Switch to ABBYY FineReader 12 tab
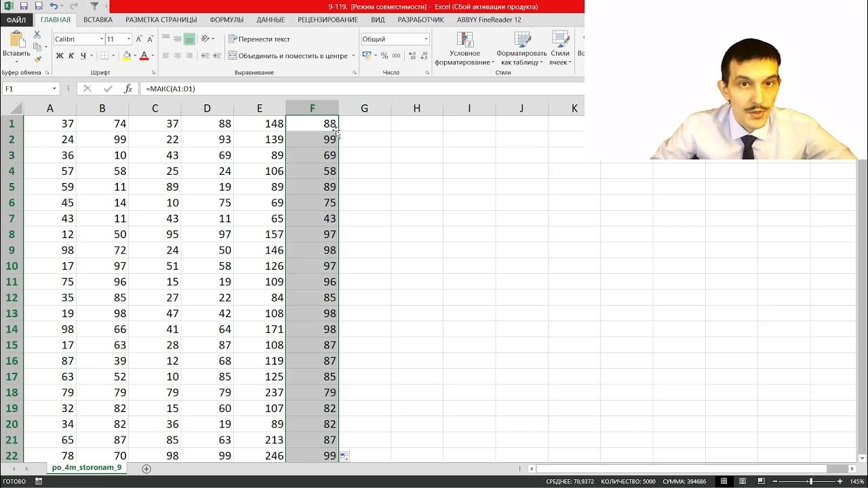 pos(489,20)
